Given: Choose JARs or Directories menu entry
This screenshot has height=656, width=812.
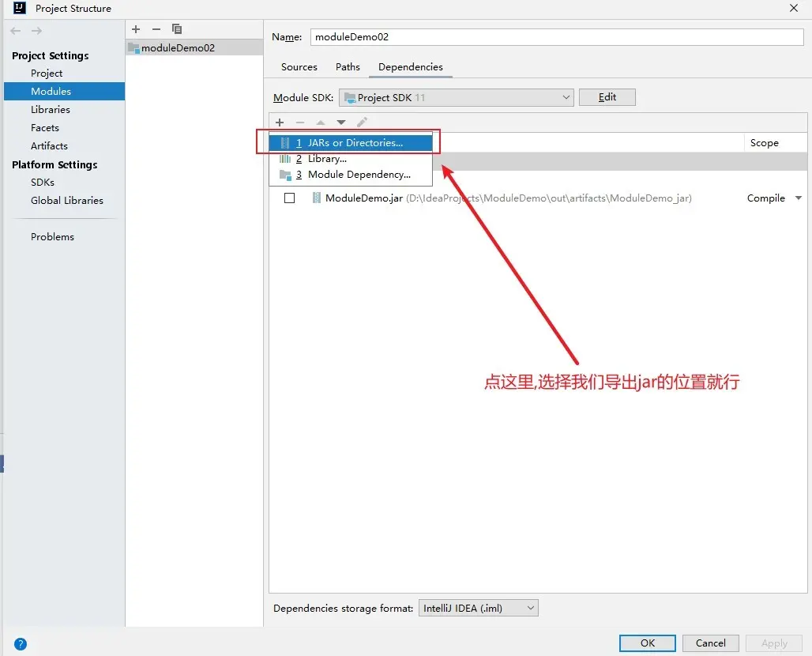Looking at the screenshot, I should click(x=351, y=143).
